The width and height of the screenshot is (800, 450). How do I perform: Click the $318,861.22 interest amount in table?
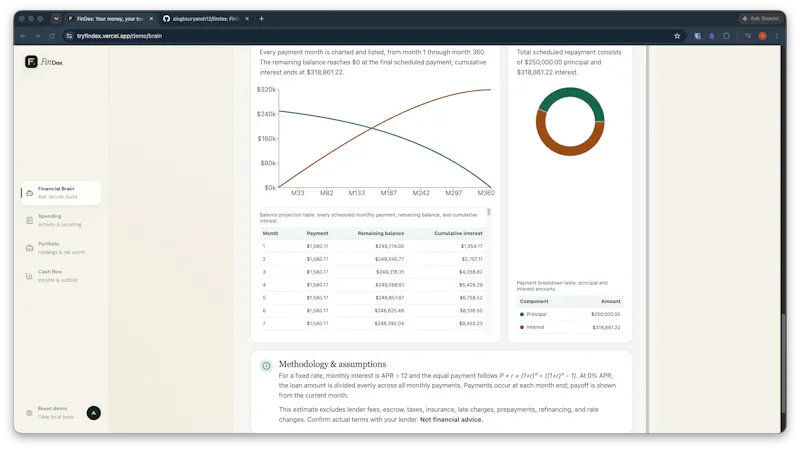[x=606, y=328]
